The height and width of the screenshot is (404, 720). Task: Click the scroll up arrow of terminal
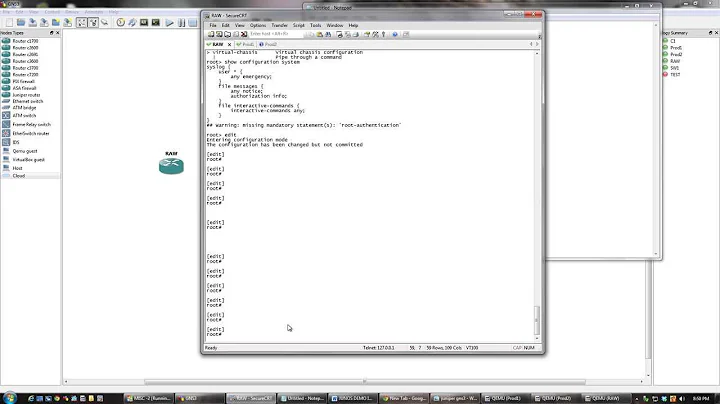click(x=537, y=53)
